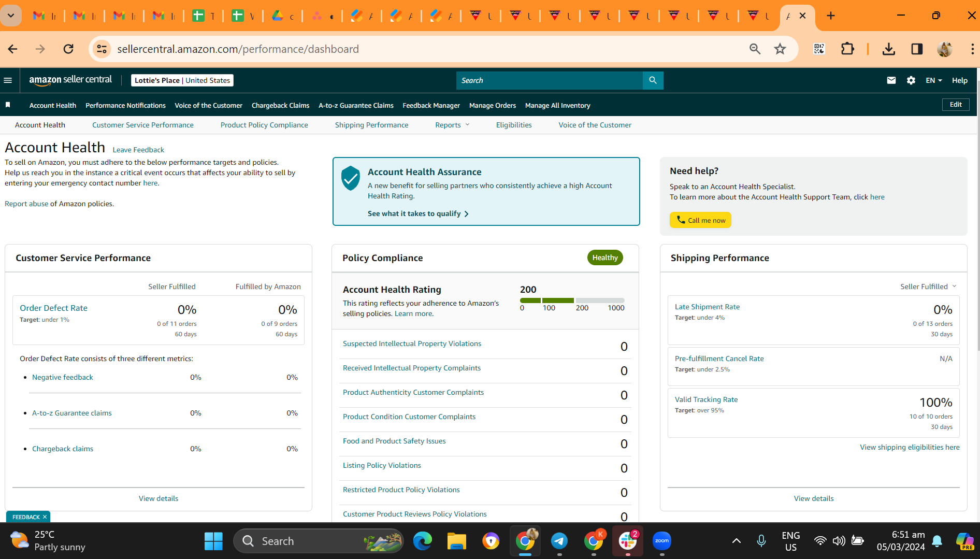This screenshot has height=559, width=980.
Task: Open Suspected Intellectual Property Violations
Action: [412, 343]
